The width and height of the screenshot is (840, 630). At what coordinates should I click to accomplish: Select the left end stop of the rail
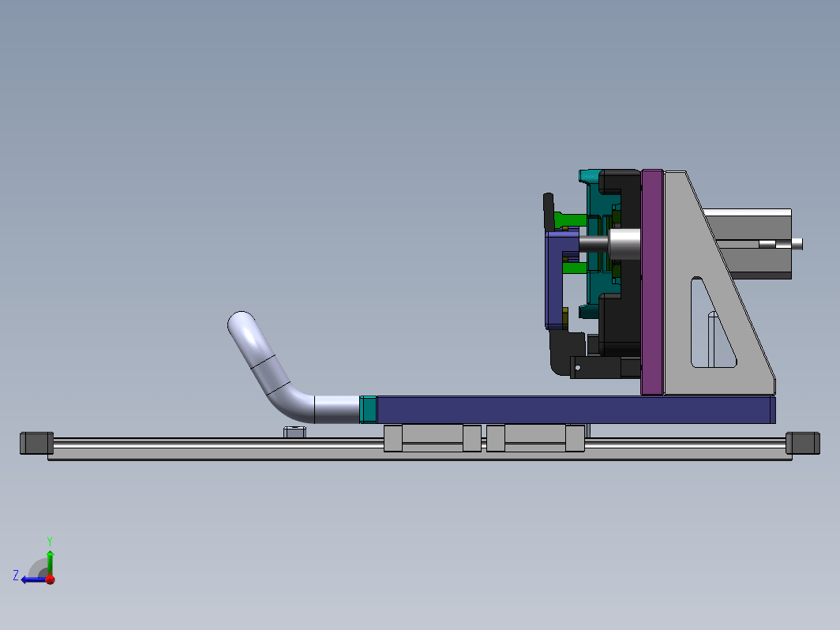[x=36, y=443]
